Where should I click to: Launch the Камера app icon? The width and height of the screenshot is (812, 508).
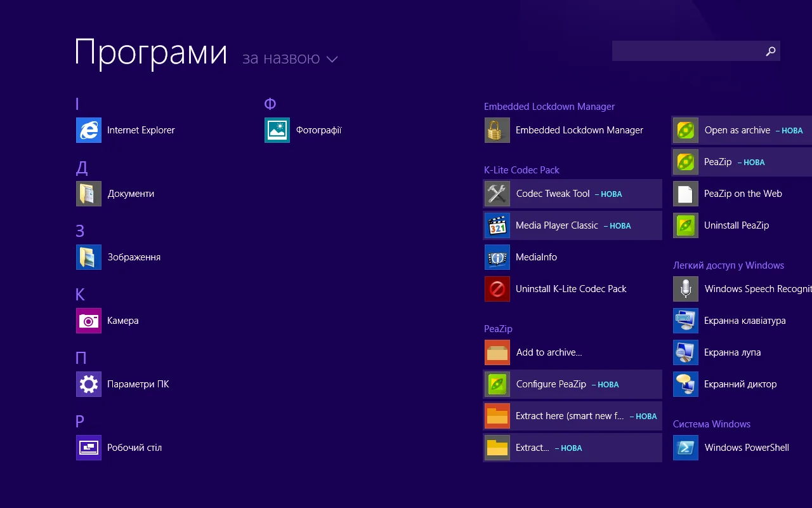pyautogui.click(x=89, y=321)
